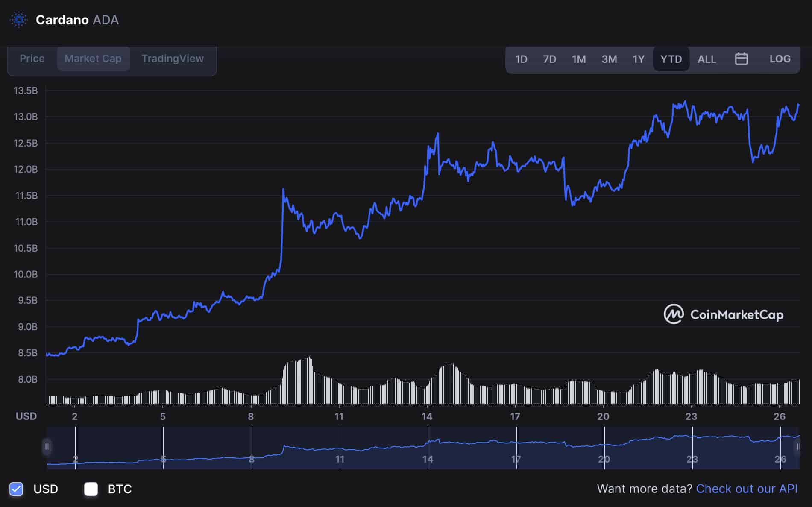Switch chart to 3M view
Image resolution: width=812 pixels, height=507 pixels.
609,59
